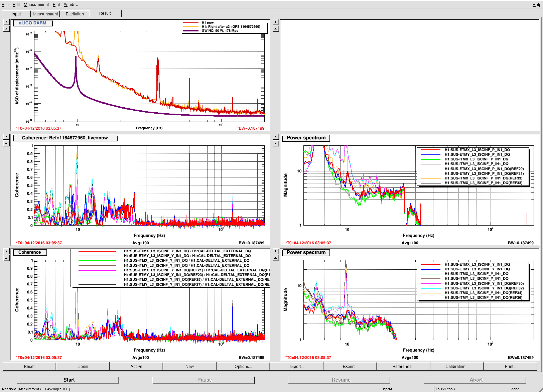Viewport: 543px width, 392px height.
Task: Click right-arrow button beside Coherence Ref=1164672960 plot
Action: click(6, 137)
